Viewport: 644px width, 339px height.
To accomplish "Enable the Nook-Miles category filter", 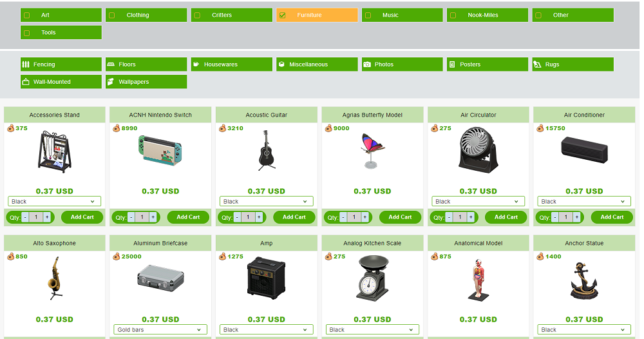I will click(x=453, y=15).
